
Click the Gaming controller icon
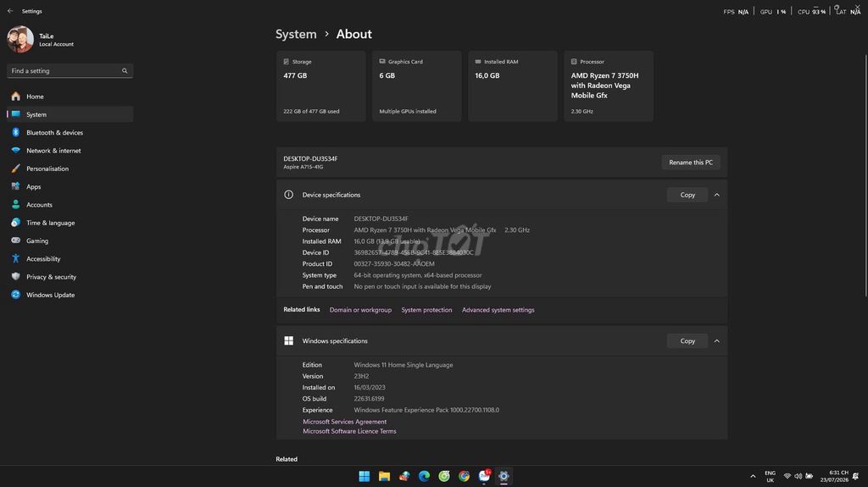(15, 241)
